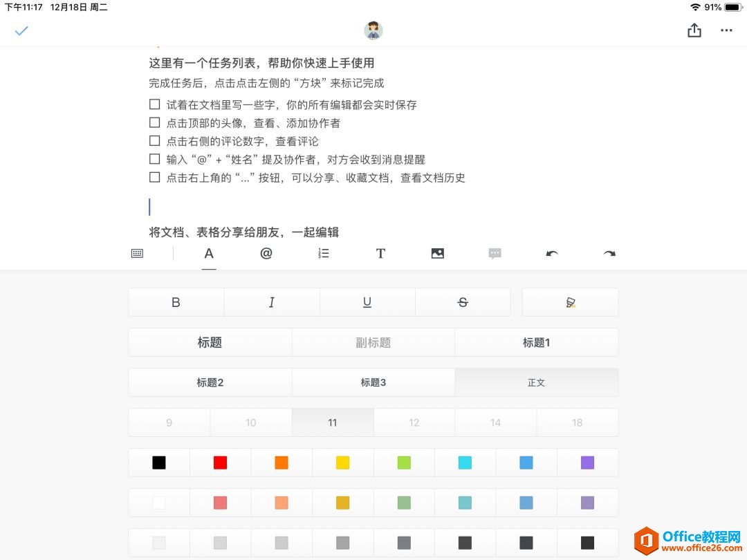Pick the bright red color swatch
This screenshot has height=560, width=747.
220,463
